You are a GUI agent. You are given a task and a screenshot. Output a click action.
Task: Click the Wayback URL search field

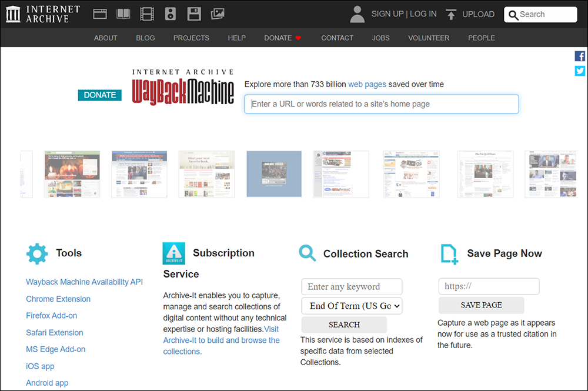point(382,104)
